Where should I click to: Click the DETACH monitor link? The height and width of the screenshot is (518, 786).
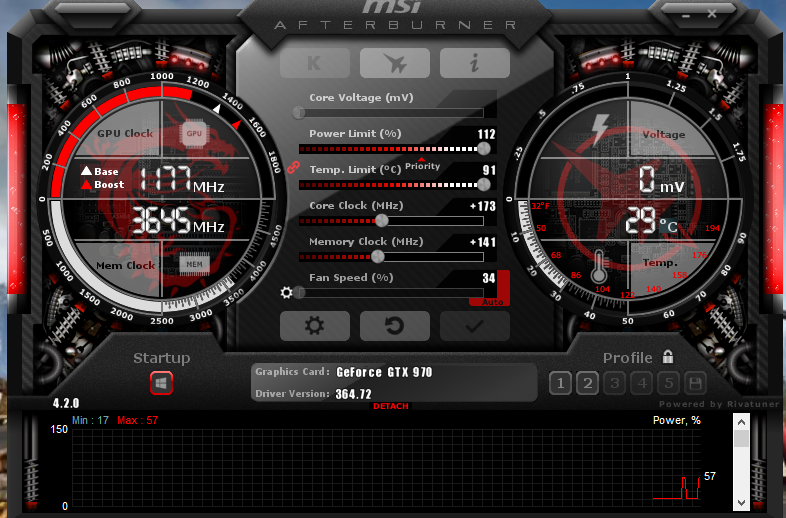tap(391, 406)
